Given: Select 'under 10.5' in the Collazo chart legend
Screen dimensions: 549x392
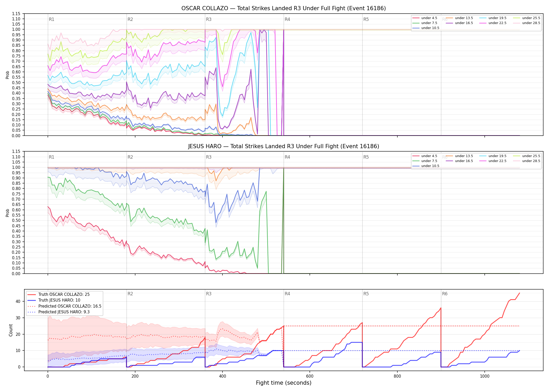Looking at the screenshot, I should click(x=426, y=28).
